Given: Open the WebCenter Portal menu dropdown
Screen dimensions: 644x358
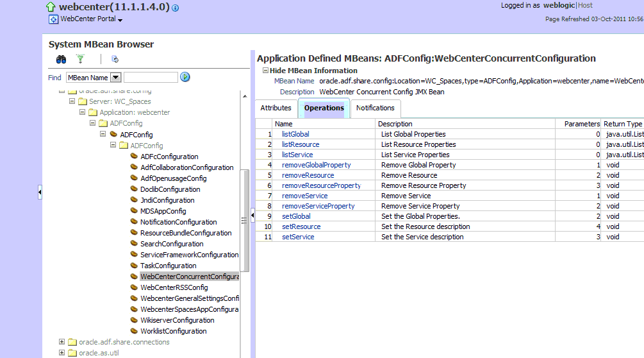Looking at the screenshot, I should pyautogui.click(x=120, y=20).
